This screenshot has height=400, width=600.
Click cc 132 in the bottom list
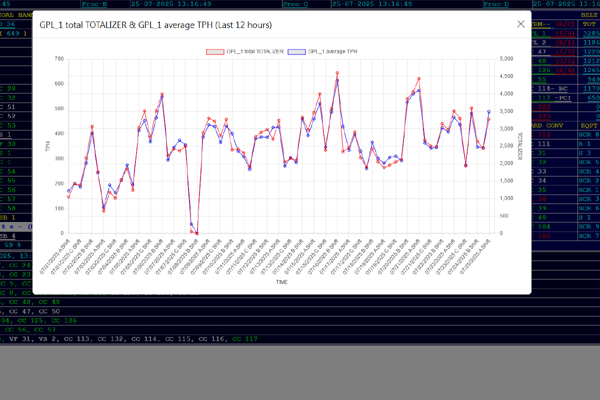[110, 339]
